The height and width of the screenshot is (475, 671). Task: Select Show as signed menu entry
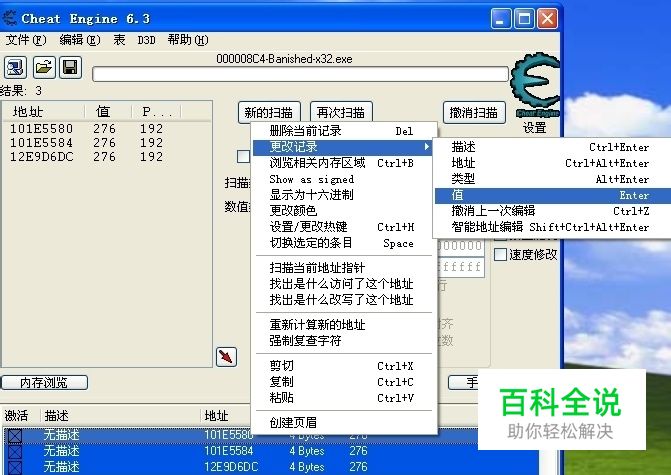(344, 179)
